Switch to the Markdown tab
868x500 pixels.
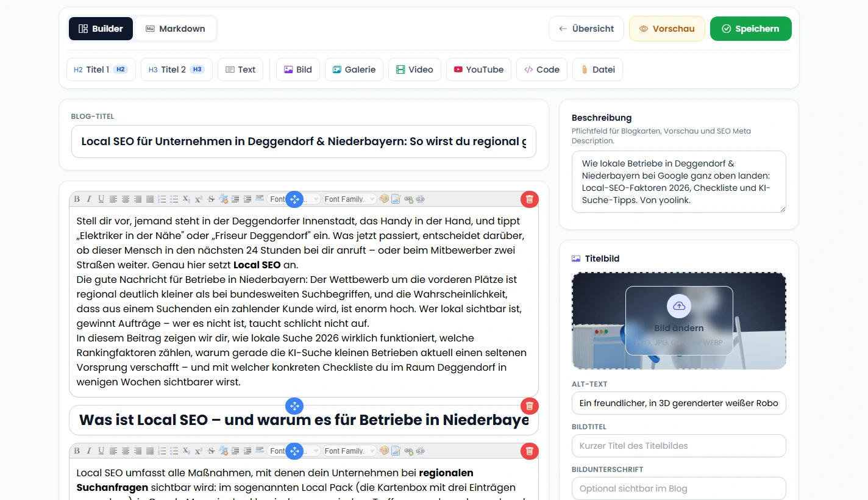click(x=175, y=29)
